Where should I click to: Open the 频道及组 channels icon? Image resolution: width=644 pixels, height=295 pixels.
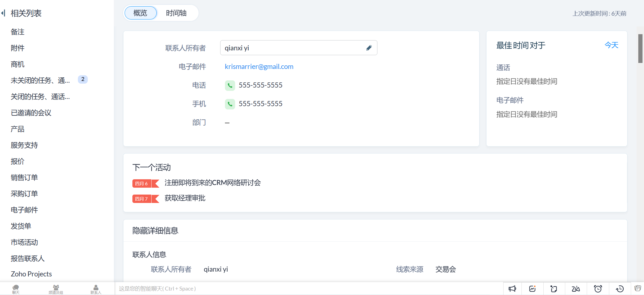pos(56,289)
